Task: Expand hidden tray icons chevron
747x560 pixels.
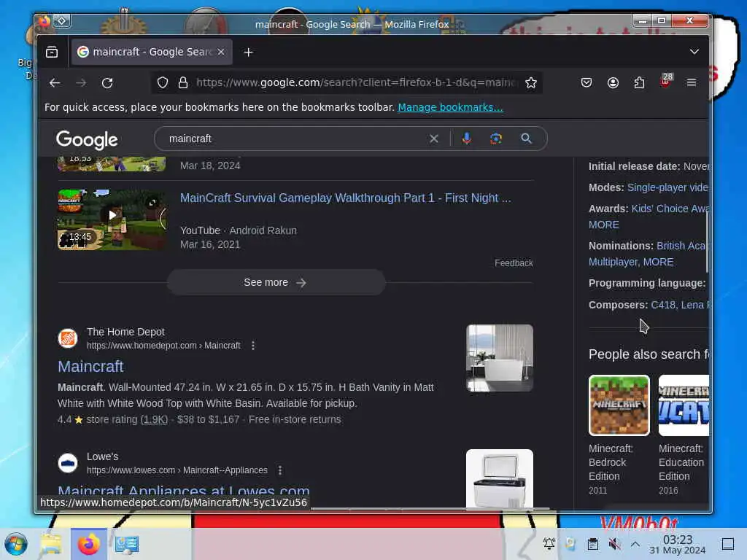Action: click(x=635, y=544)
